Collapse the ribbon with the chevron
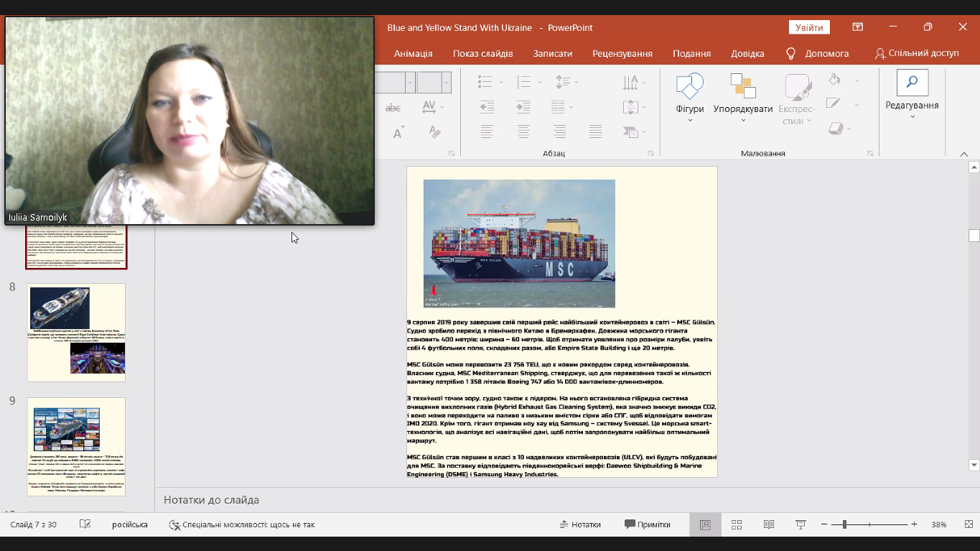 964,154
